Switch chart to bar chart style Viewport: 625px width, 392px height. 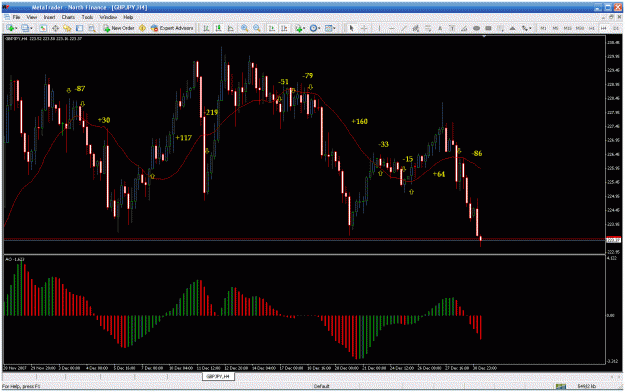point(206,28)
